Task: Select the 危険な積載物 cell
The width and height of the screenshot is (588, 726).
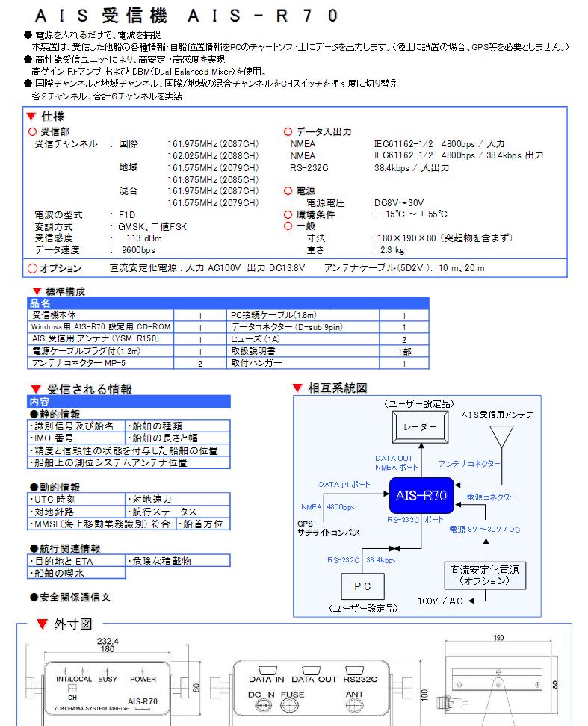Action: click(x=178, y=561)
